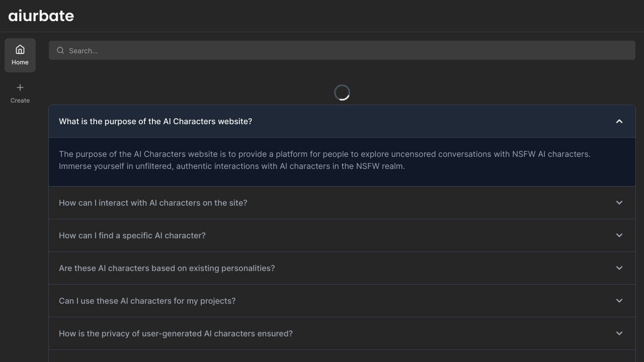Click the loading spinner indicator
Screen dimensions: 644x362
pos(342,93)
